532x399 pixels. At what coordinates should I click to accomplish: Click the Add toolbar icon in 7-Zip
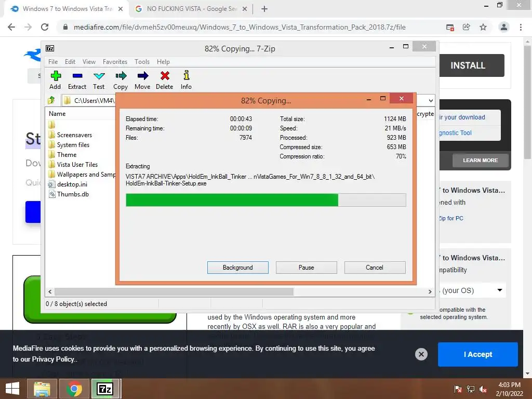pyautogui.click(x=55, y=76)
